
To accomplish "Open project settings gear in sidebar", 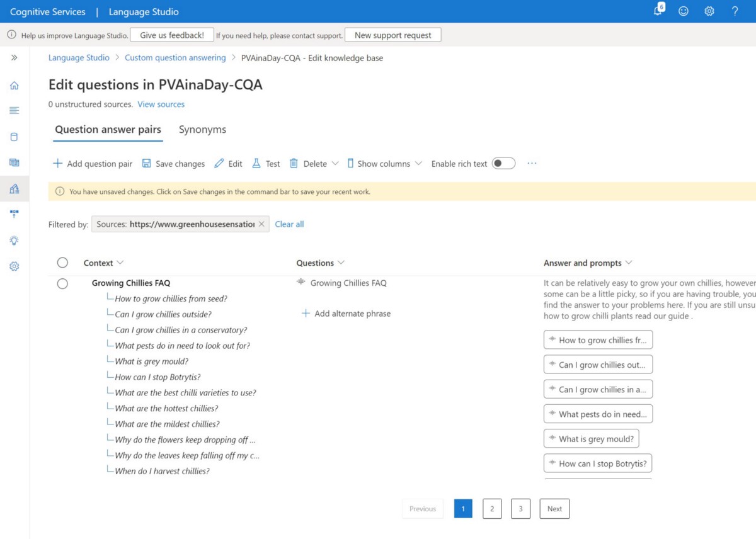I will pos(14,266).
